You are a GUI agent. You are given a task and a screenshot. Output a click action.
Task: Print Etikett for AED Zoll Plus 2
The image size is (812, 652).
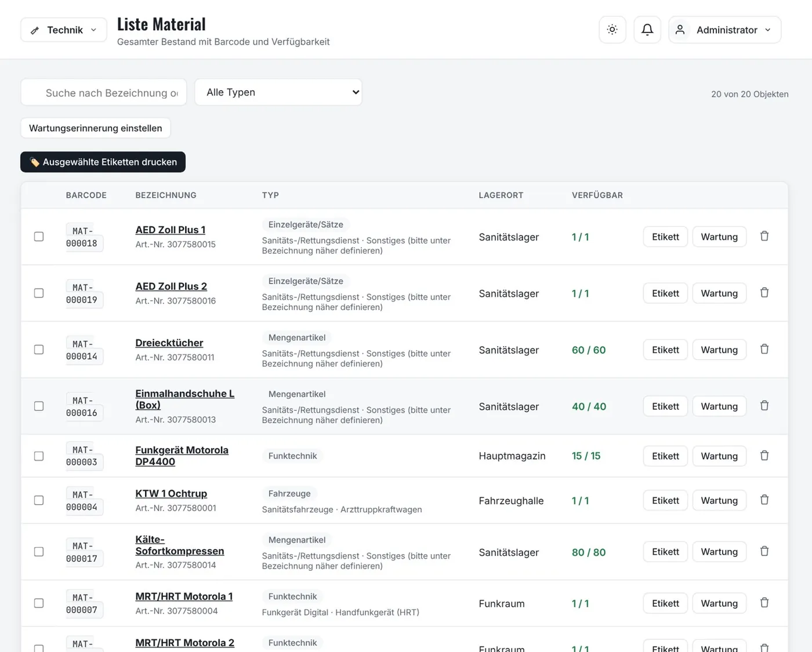[x=665, y=293]
